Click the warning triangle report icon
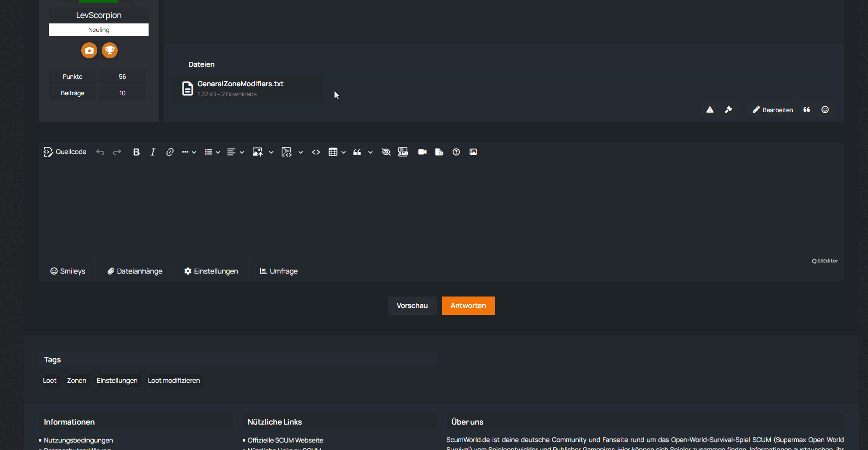The image size is (868, 450). tap(710, 110)
